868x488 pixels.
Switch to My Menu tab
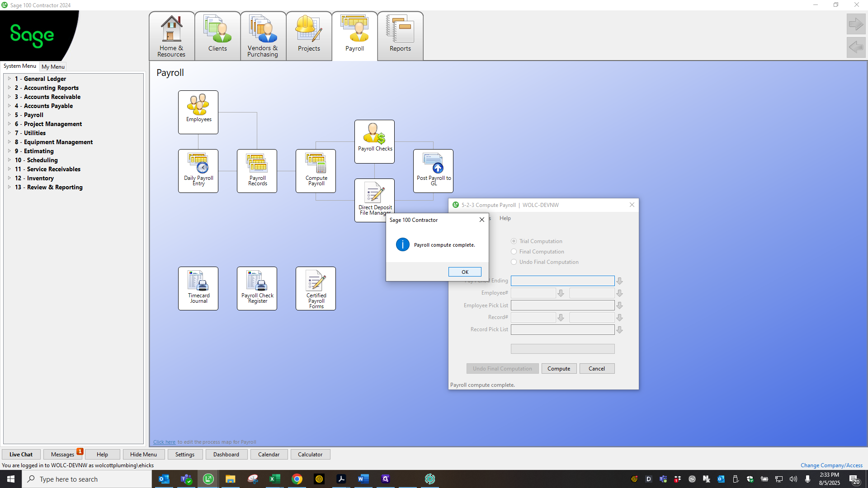pos(53,66)
